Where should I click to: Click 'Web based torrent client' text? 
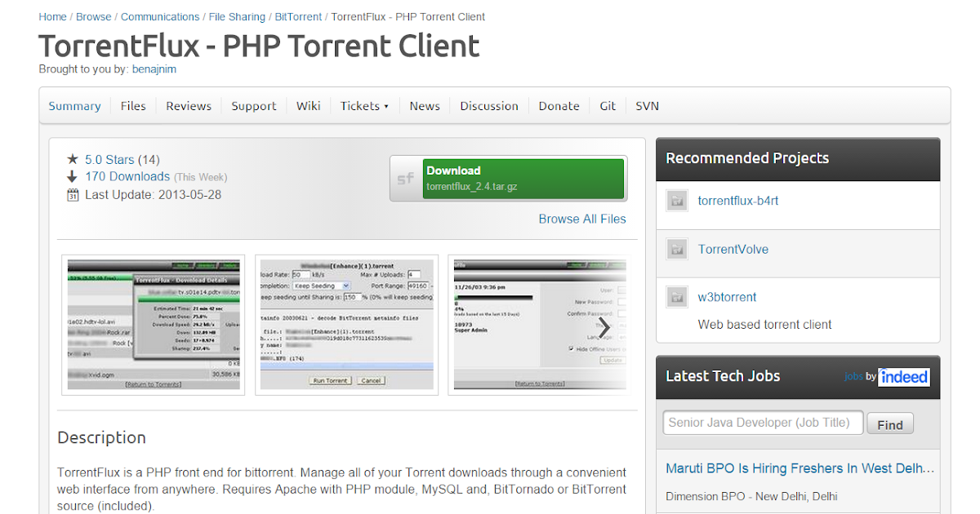point(765,325)
